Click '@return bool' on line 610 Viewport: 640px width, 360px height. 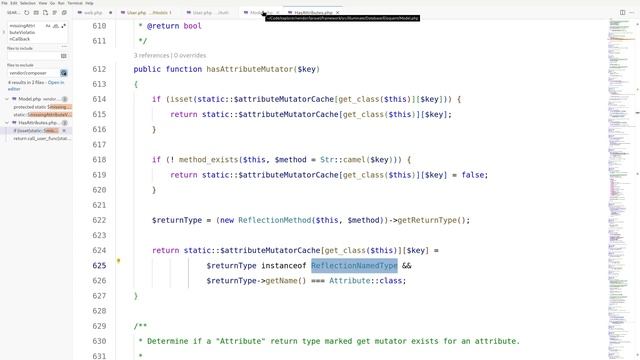(174, 26)
